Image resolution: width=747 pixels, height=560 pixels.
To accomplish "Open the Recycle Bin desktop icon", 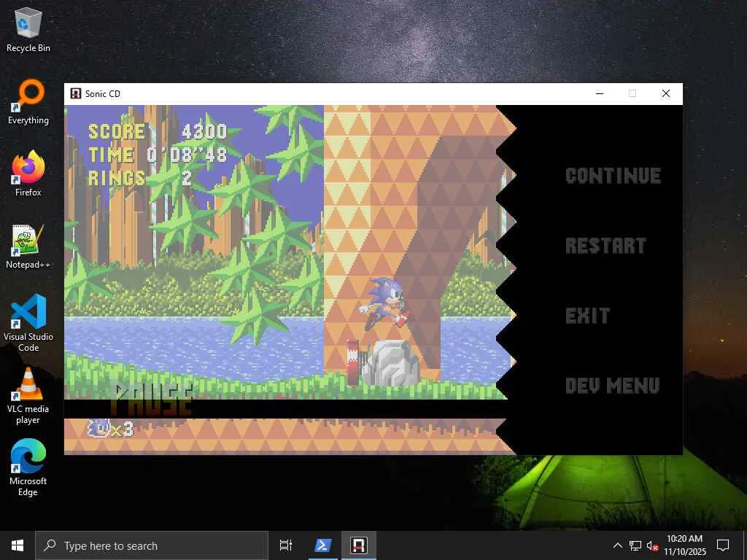I will tap(28, 30).
